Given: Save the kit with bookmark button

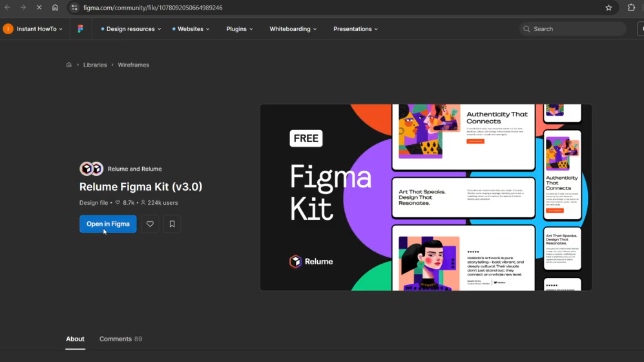Looking at the screenshot, I should pyautogui.click(x=172, y=224).
